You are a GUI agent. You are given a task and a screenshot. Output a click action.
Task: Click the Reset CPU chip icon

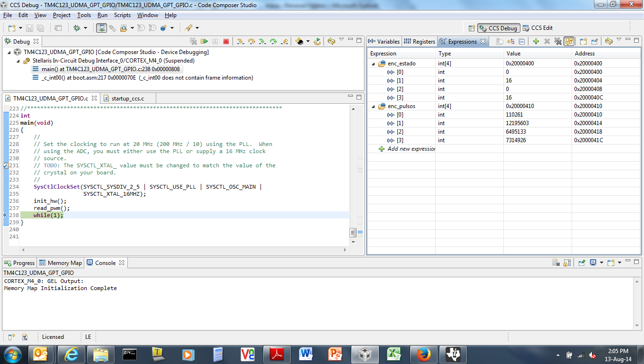pyautogui.click(x=299, y=42)
